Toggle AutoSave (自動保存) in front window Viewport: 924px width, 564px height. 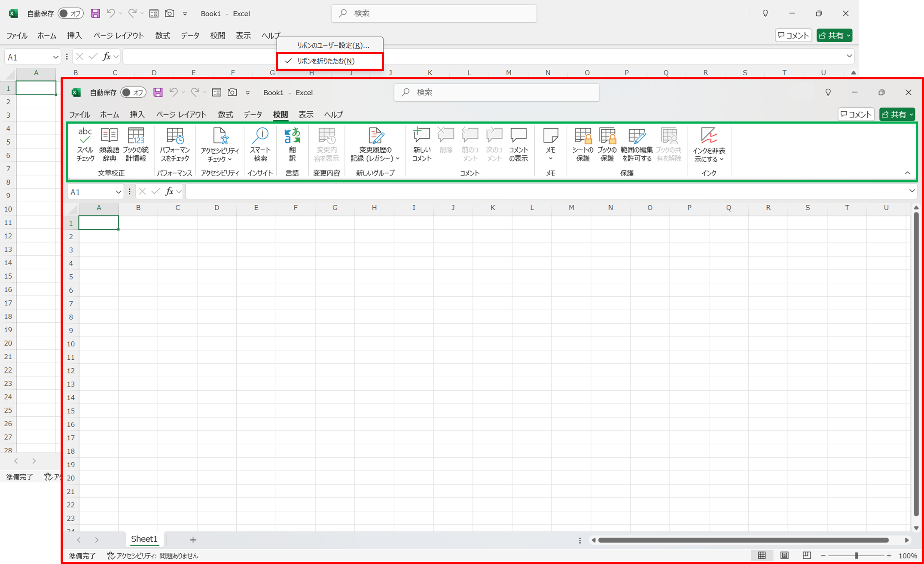[x=133, y=92]
